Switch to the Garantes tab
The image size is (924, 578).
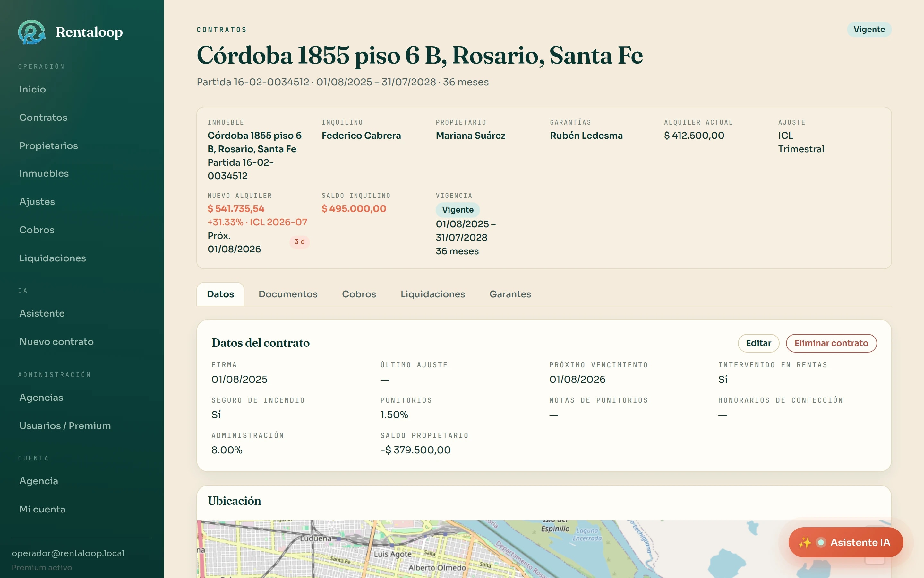[x=510, y=294]
